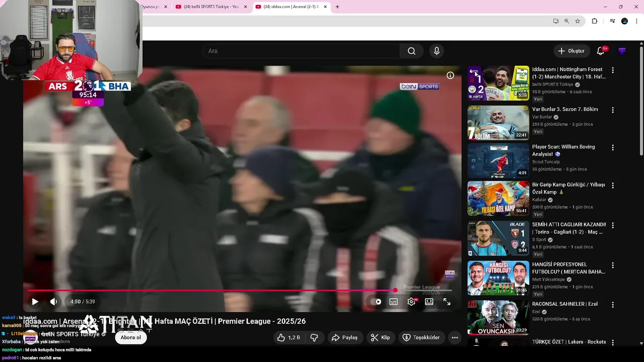Dislike the video thumbs-down
Screen dimensions: 644x362
[314, 338]
